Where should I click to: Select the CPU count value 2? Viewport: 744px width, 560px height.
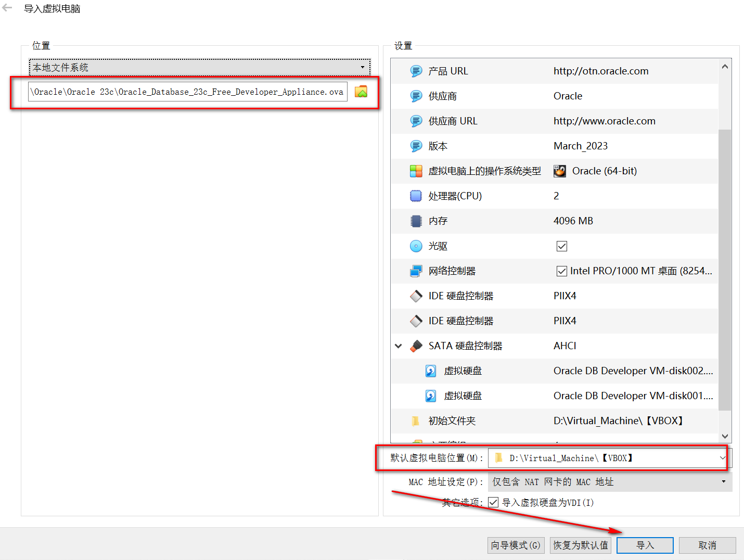556,196
